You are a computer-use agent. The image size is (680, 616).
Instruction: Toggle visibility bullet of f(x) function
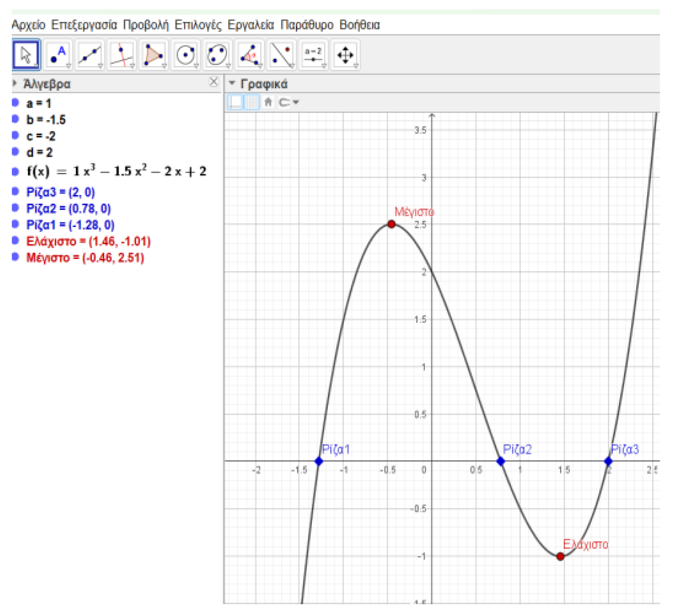16,171
